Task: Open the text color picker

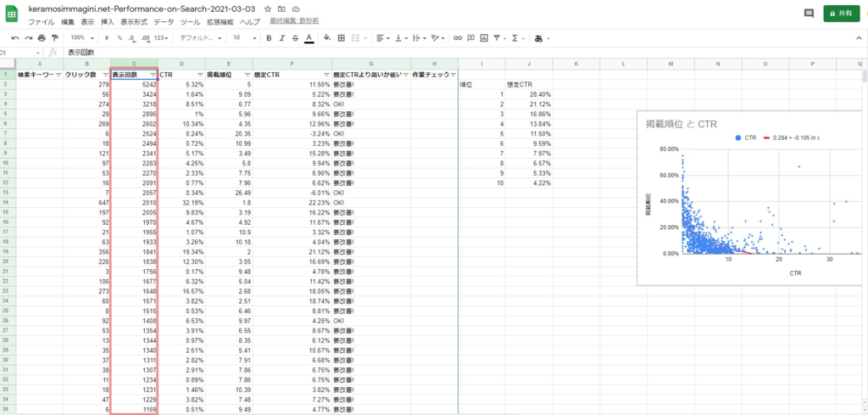Action: [x=308, y=38]
